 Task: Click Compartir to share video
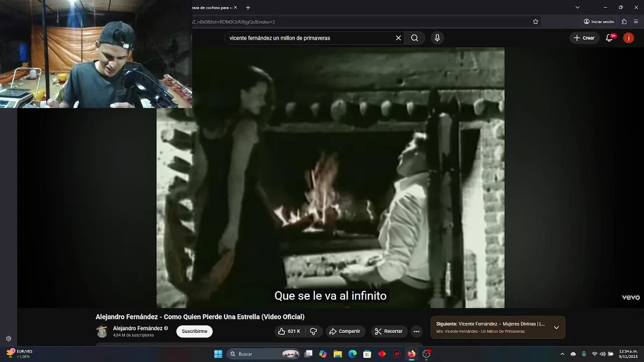coord(345,331)
